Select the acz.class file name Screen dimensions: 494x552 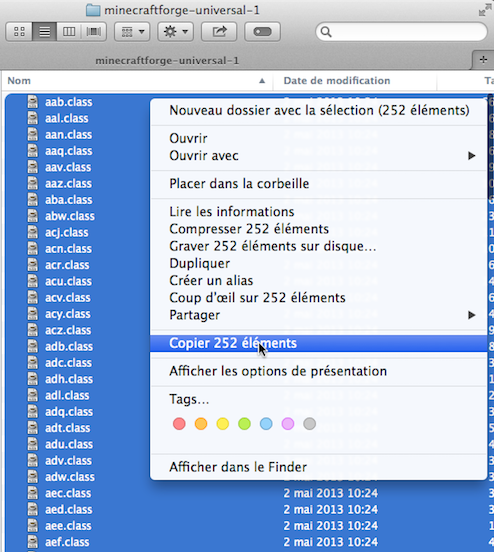click(68, 330)
